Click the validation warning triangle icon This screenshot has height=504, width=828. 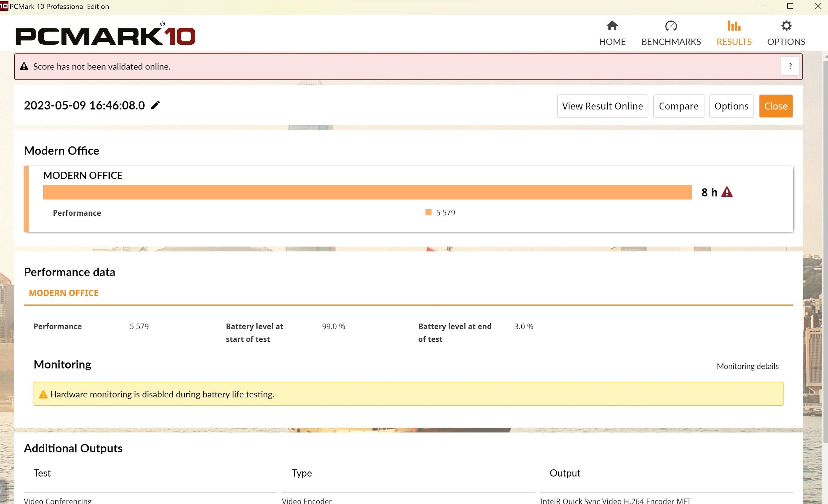point(24,66)
